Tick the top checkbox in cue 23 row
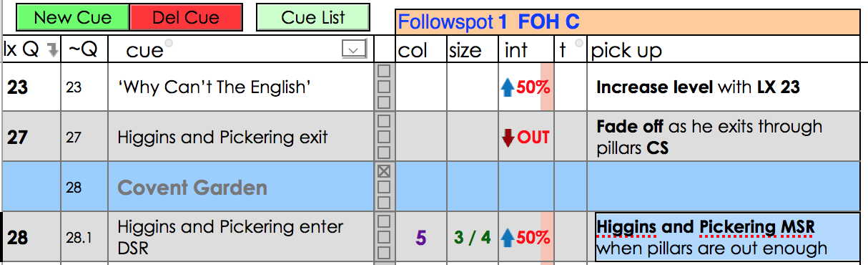This screenshot has height=265, width=868. [x=384, y=72]
